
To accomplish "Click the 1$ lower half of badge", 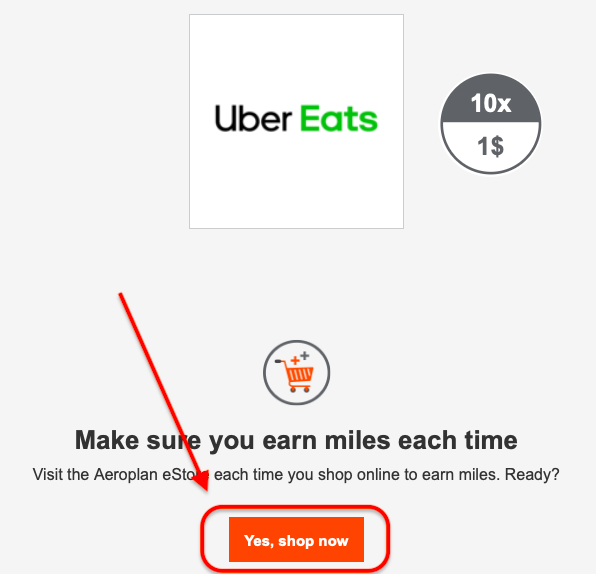I will [491, 147].
